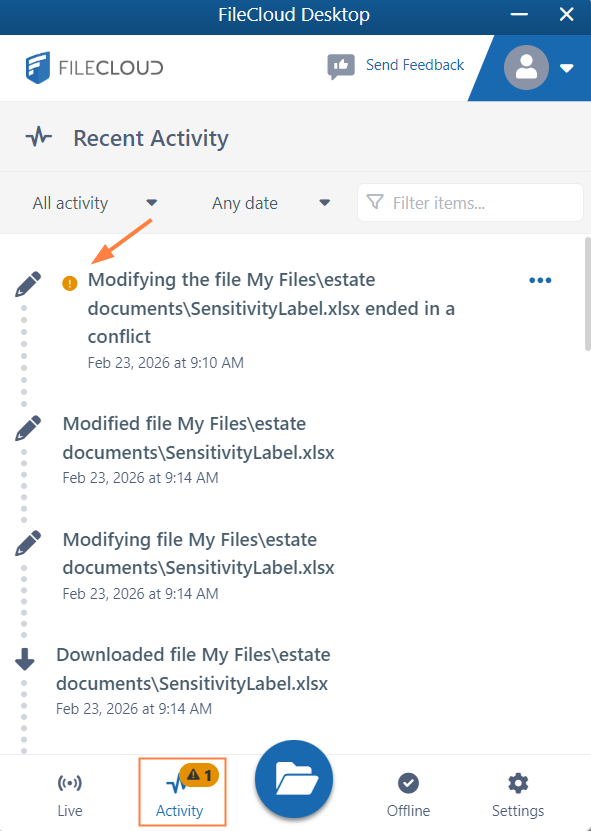The width and height of the screenshot is (591, 831).
Task: Click the orange conflict warning icon
Action: coord(69,284)
